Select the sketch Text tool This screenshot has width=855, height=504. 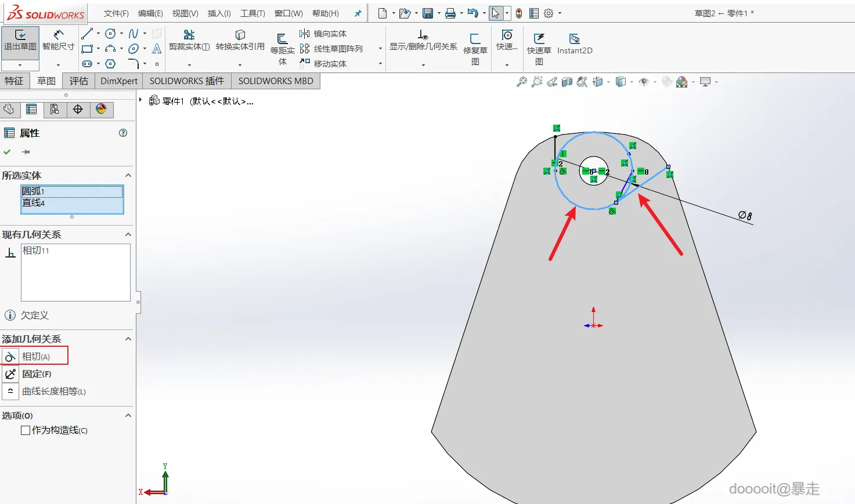point(157,49)
